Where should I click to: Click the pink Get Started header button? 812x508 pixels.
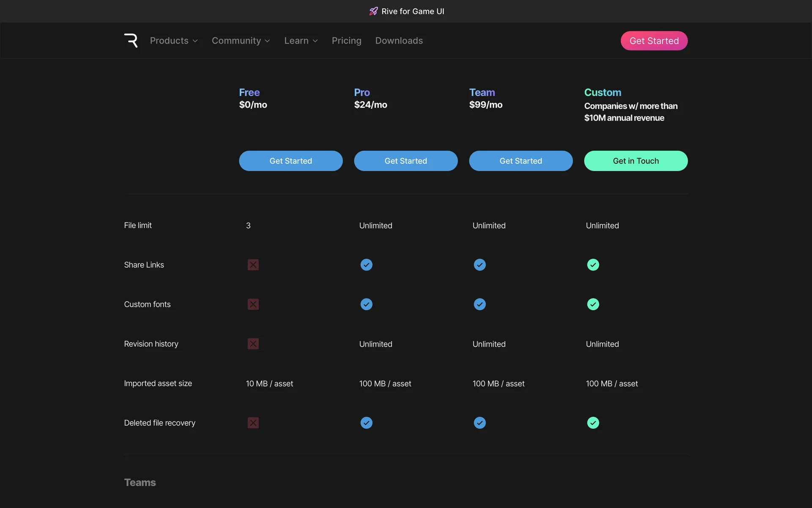pyautogui.click(x=654, y=41)
